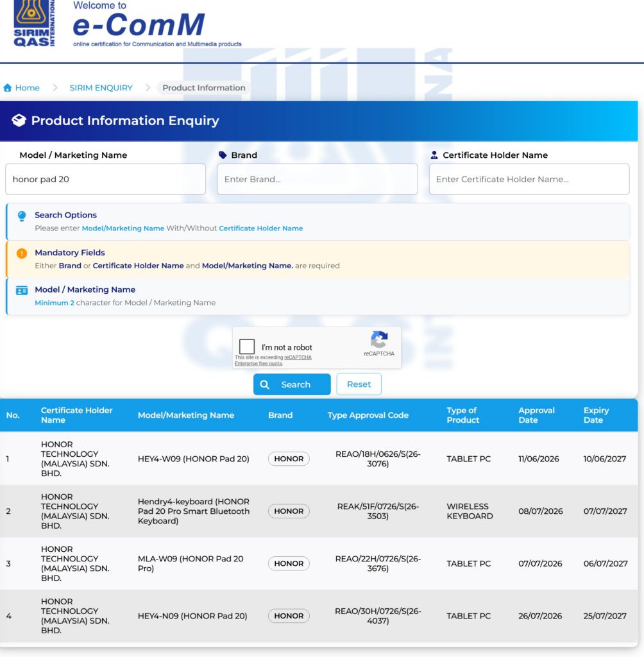Click the No. column header

pyautogui.click(x=13, y=415)
